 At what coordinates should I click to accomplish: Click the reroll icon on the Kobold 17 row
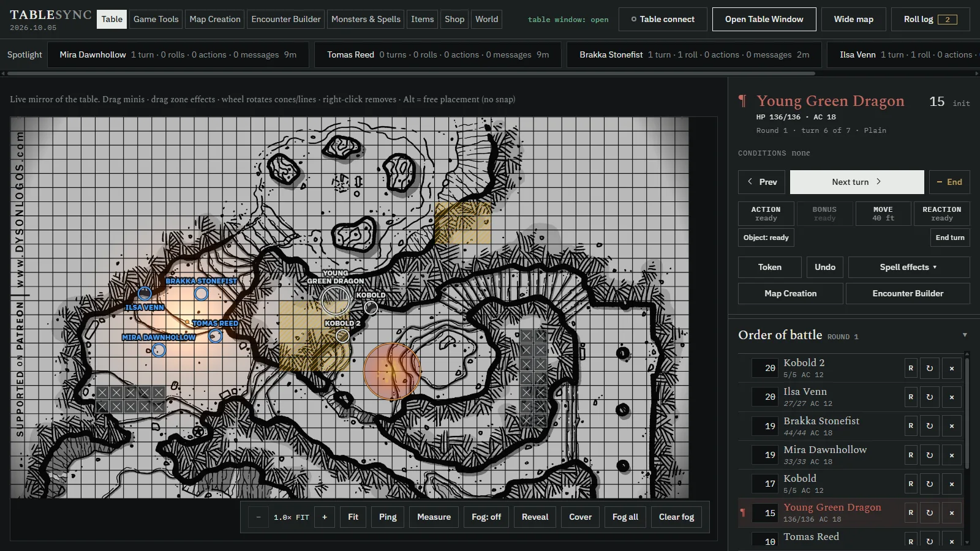(x=929, y=484)
